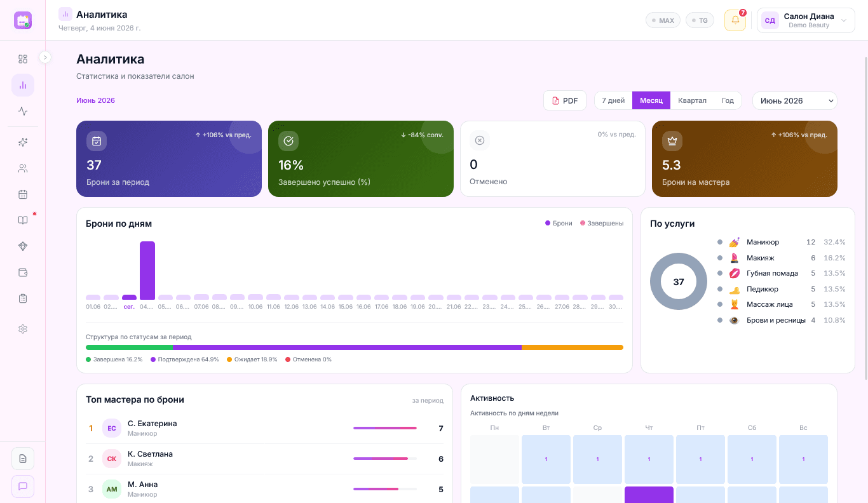Toggle the Завершены legend in chart

[602, 224]
